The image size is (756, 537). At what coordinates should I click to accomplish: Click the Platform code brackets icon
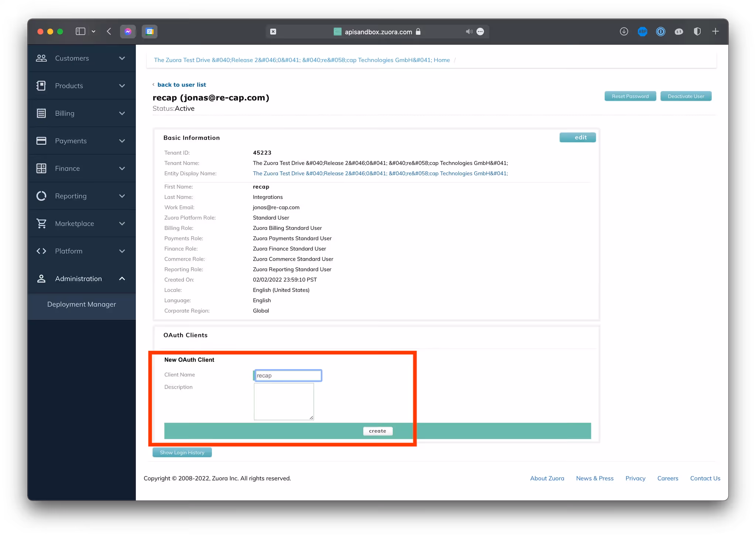pyautogui.click(x=41, y=251)
